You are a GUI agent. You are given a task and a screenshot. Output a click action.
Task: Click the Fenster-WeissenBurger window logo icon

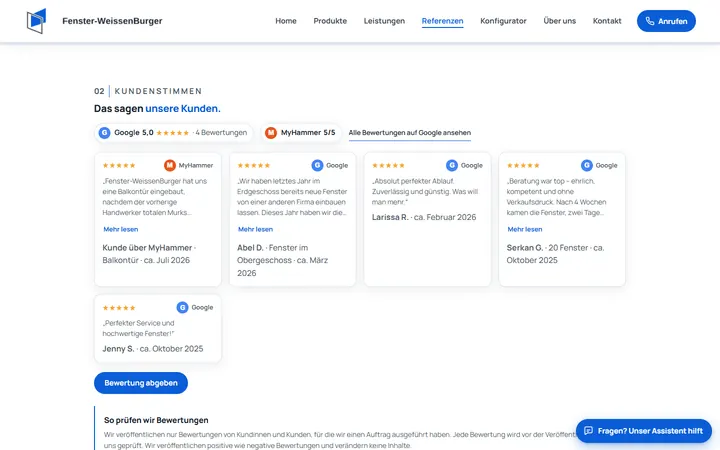tap(36, 21)
